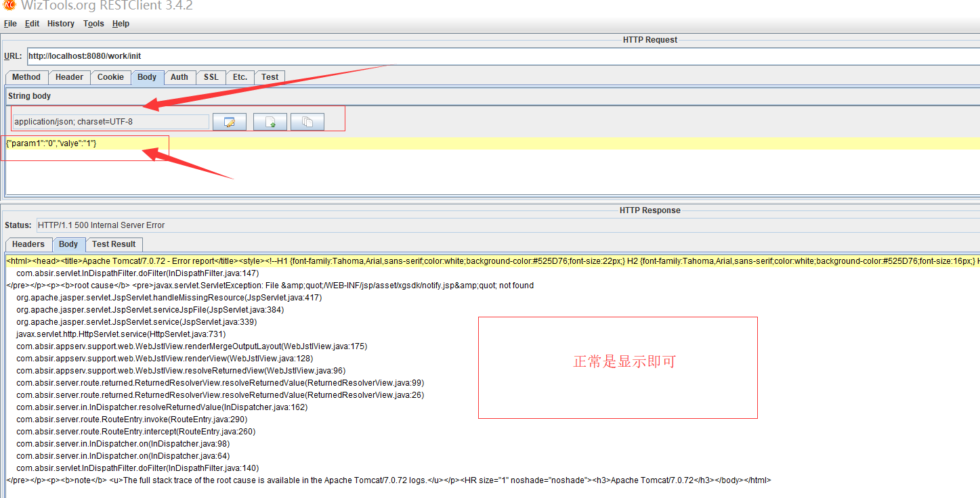Screen dimensions: 980x498
Task: Click the JspServlet.service line 339
Action: (x=137, y=322)
